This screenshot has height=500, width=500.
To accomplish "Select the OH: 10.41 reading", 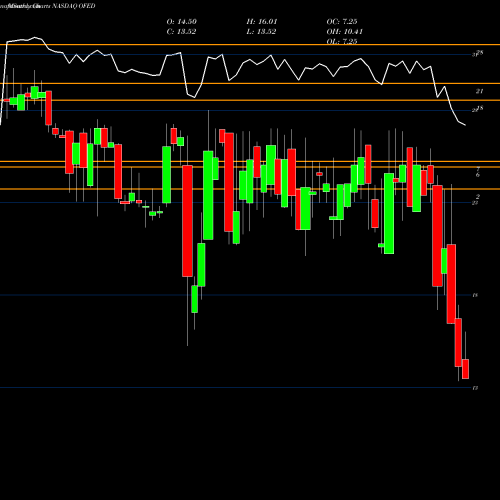I will pyautogui.click(x=344, y=32).
